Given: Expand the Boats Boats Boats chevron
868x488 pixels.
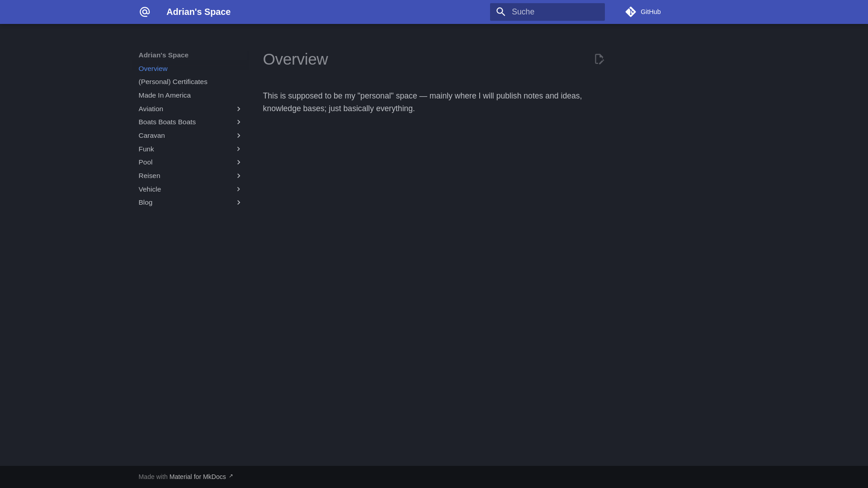Looking at the screenshot, I should tap(239, 122).
